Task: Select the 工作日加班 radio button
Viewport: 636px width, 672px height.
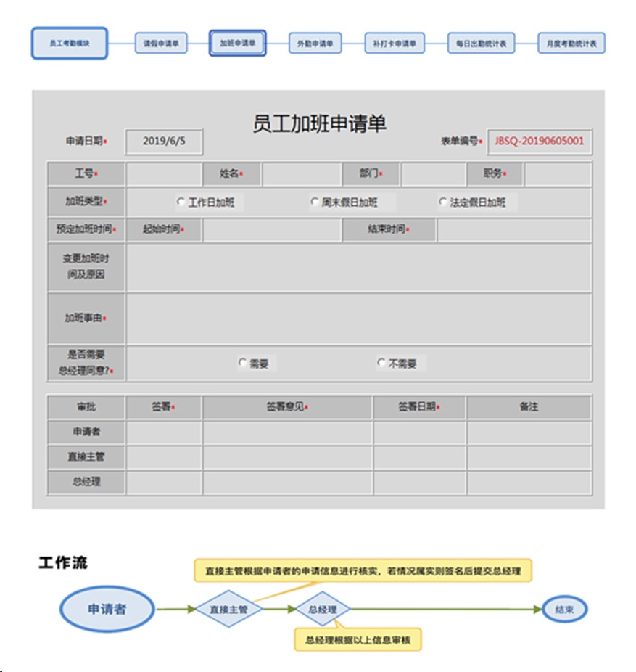Action: click(181, 202)
